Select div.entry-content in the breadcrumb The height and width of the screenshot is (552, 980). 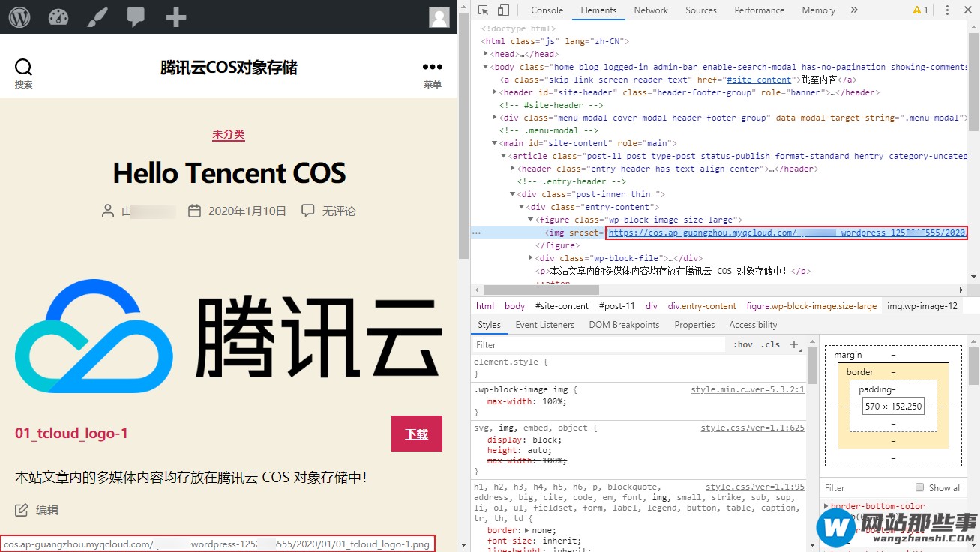pos(702,306)
